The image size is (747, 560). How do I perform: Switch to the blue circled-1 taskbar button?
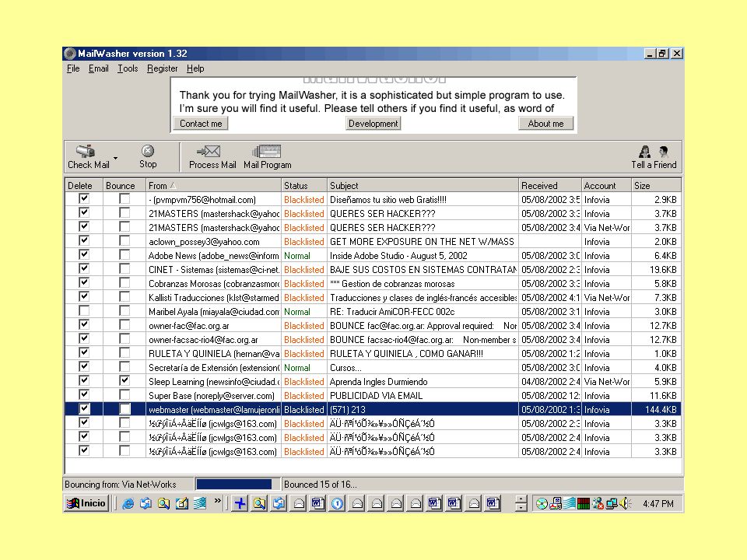[x=337, y=503]
